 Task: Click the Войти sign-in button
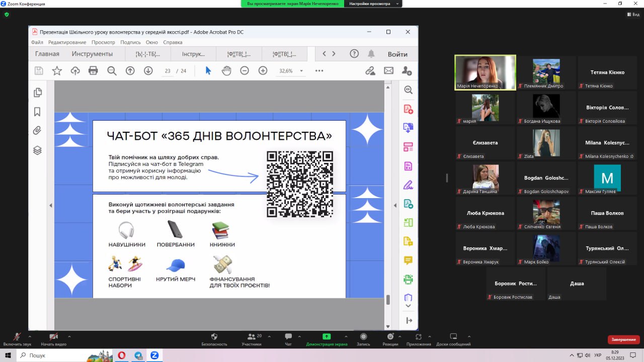(397, 54)
